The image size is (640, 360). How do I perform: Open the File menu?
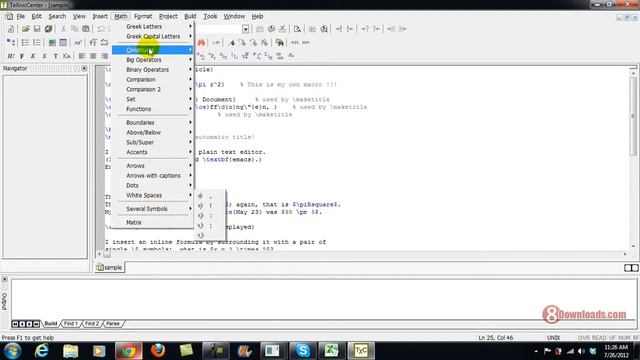(x=20, y=16)
